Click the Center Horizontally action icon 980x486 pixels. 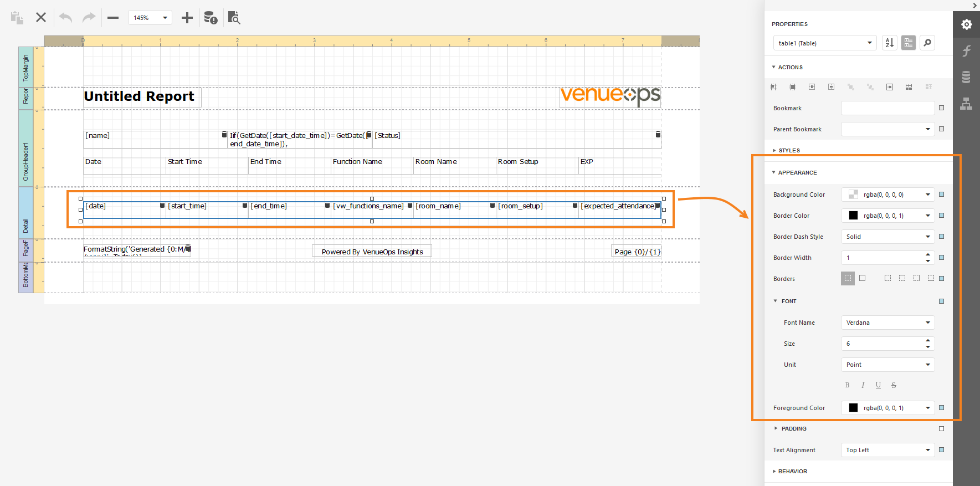812,87
